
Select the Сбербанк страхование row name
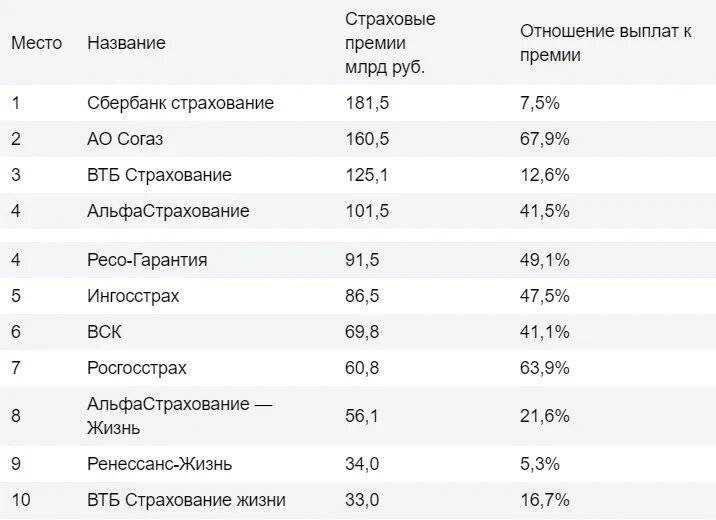pyautogui.click(x=180, y=103)
